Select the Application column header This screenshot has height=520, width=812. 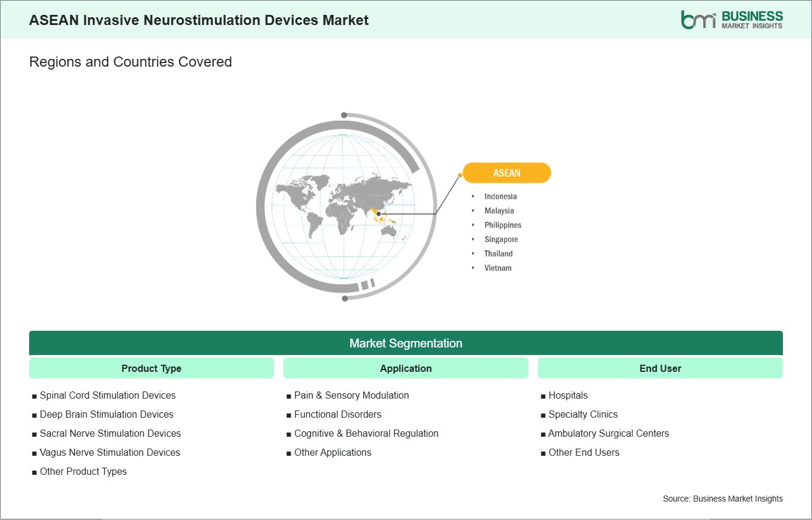pyautogui.click(x=406, y=368)
